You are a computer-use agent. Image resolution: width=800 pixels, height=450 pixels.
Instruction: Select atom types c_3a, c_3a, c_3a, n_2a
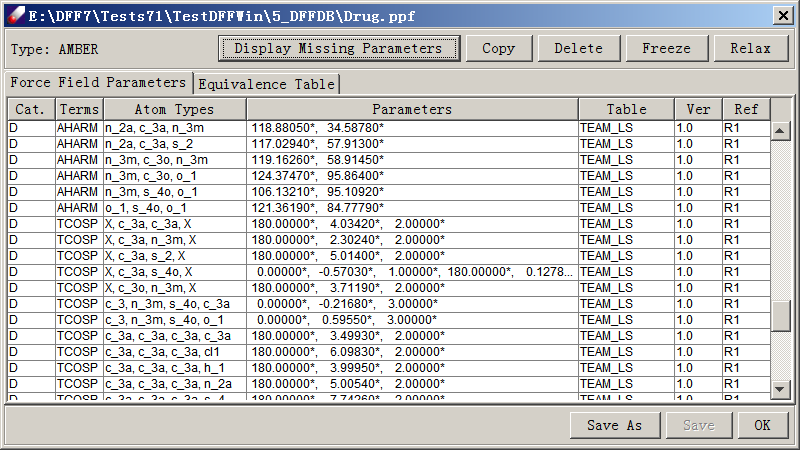175,384
